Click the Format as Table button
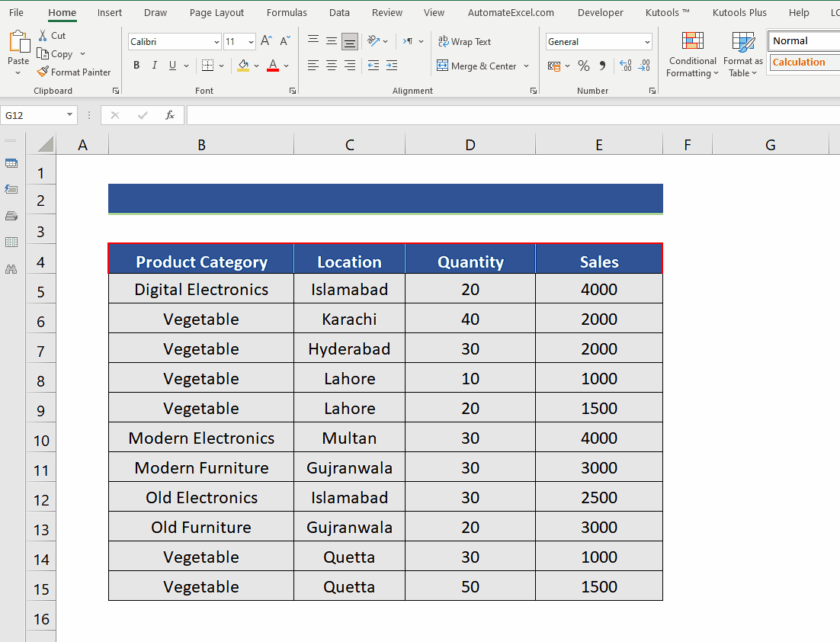 pos(742,53)
